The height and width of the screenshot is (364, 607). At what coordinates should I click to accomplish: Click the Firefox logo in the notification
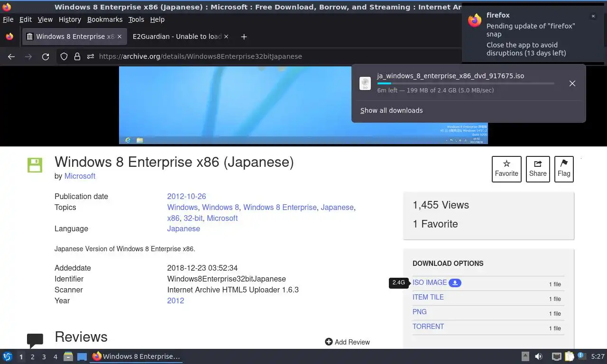(x=475, y=20)
